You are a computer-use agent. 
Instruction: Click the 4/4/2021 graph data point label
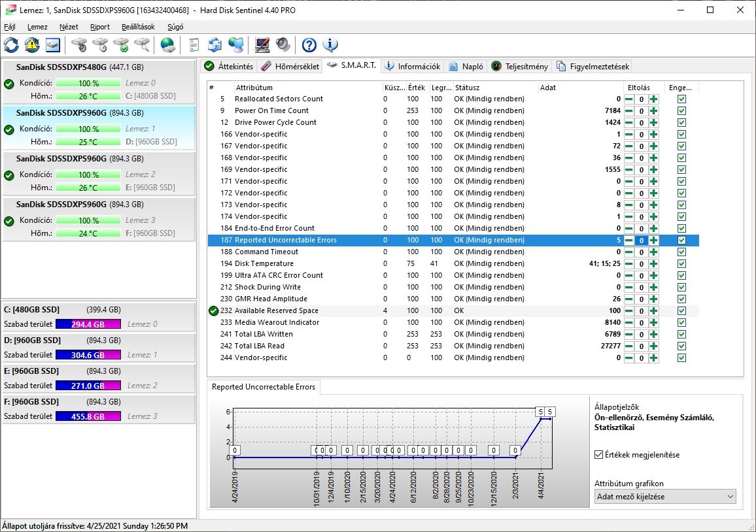coord(541,412)
